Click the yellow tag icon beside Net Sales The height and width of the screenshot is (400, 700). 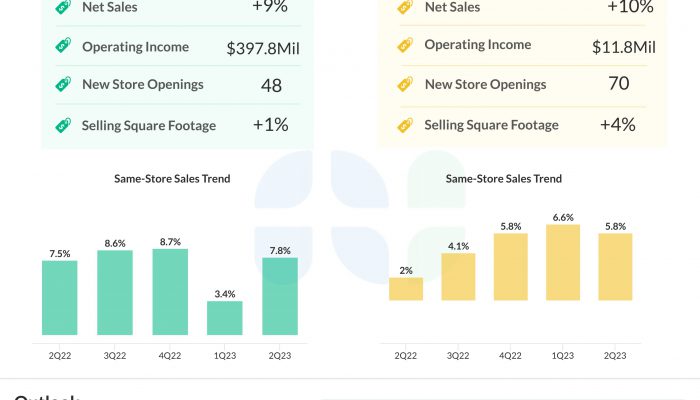click(x=405, y=7)
